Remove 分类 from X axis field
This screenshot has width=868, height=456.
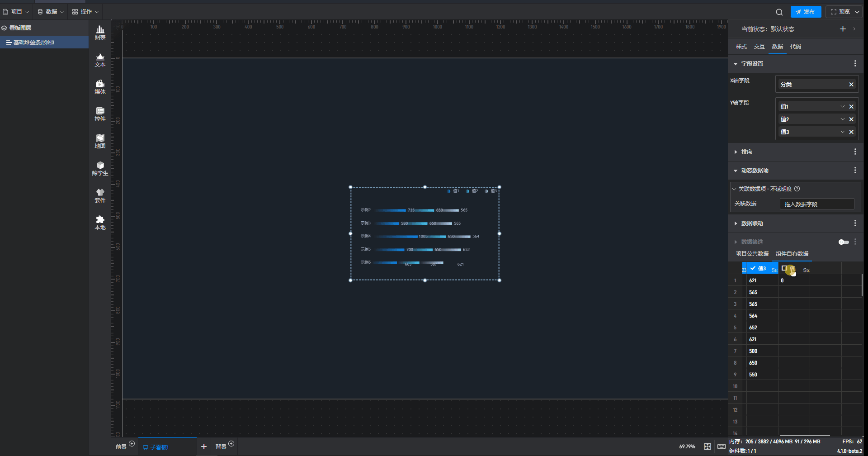pos(851,85)
